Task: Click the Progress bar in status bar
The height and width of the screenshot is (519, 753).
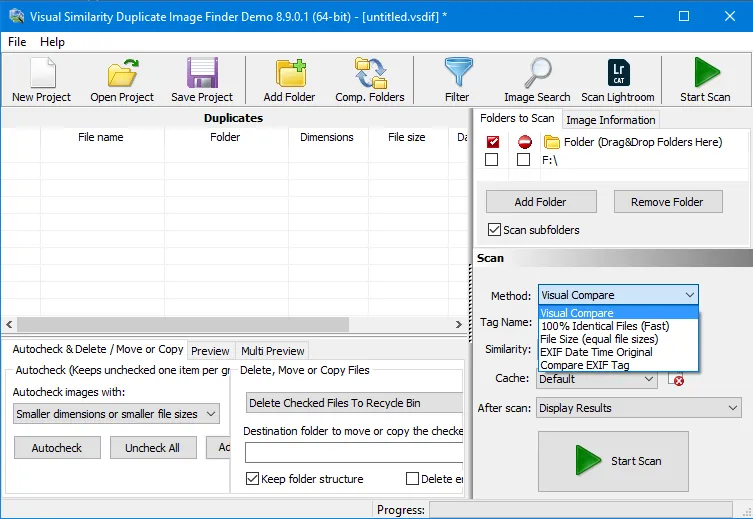Action: tap(581, 509)
